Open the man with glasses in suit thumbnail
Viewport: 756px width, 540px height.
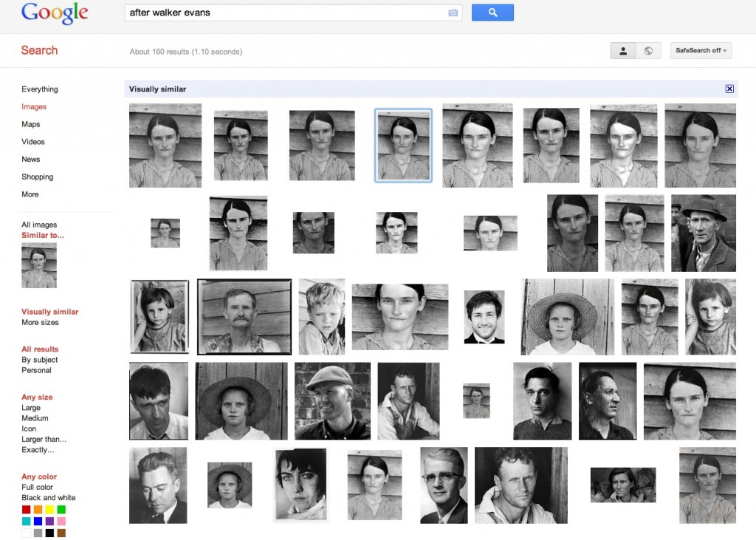click(x=444, y=485)
